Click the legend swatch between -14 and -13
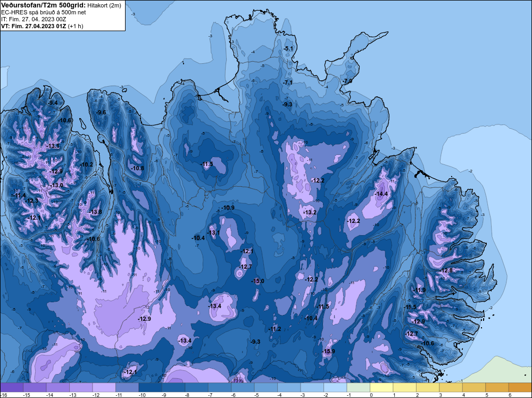Image resolution: width=532 pixels, height=398 pixels. click(x=58, y=387)
